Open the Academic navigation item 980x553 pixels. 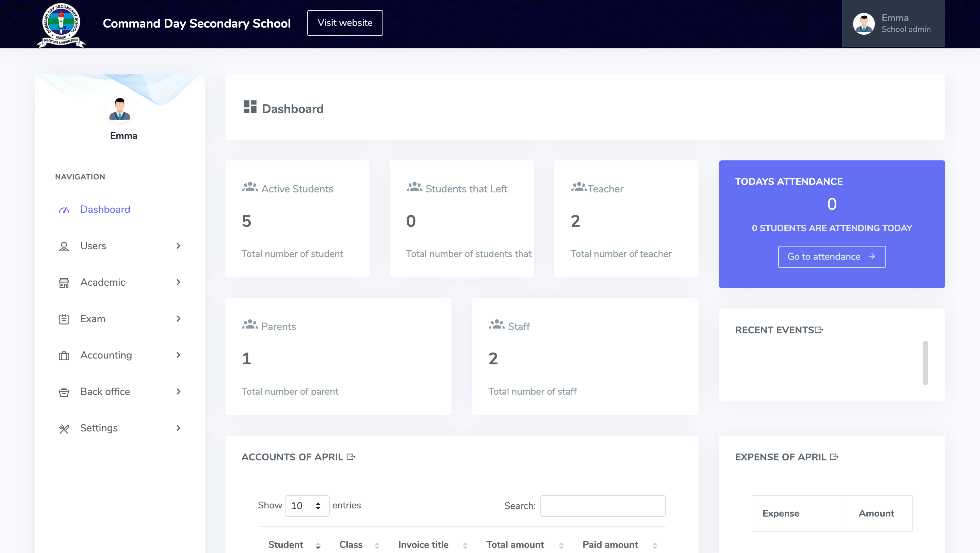[x=120, y=282]
